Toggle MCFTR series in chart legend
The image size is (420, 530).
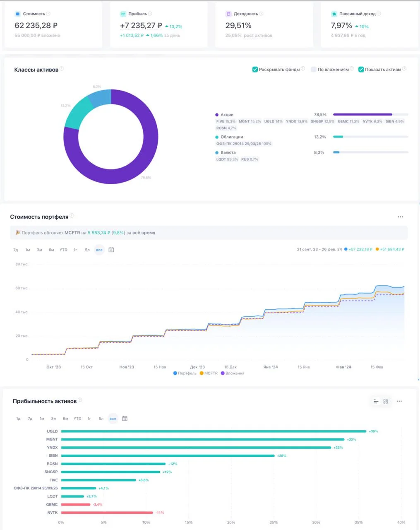(x=209, y=373)
